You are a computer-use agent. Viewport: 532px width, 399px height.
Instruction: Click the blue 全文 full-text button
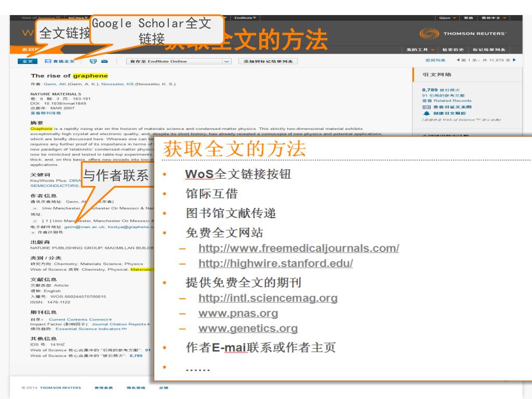[27, 61]
